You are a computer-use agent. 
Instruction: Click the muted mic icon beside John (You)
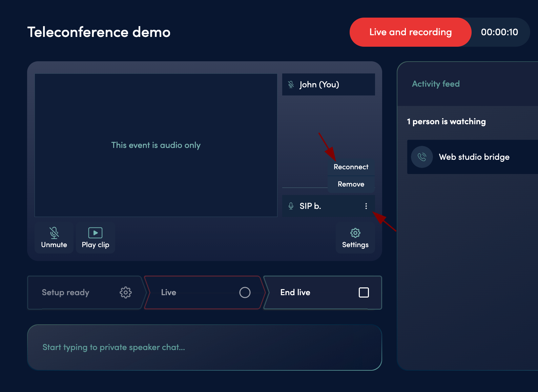(291, 85)
